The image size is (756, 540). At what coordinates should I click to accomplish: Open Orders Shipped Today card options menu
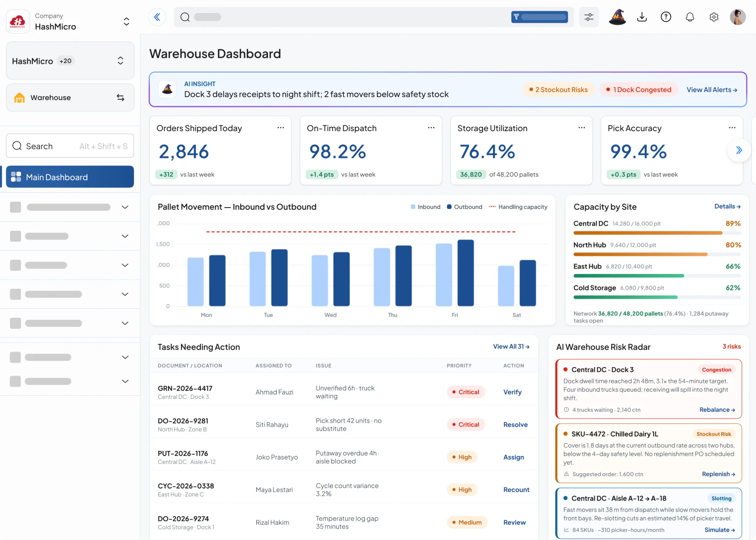(281, 128)
